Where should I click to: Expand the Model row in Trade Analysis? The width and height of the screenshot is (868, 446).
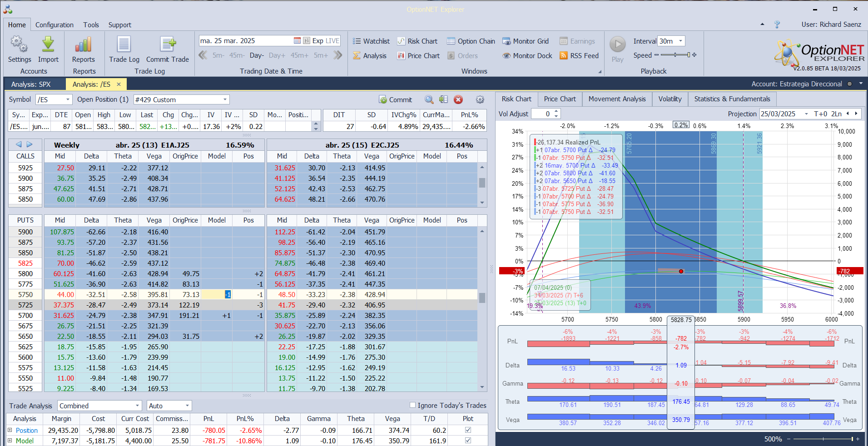click(10, 440)
